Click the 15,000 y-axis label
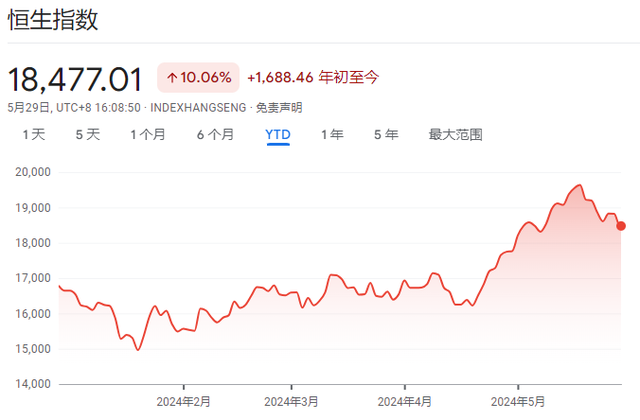Viewport: 640px width, 420px height. click(x=33, y=349)
